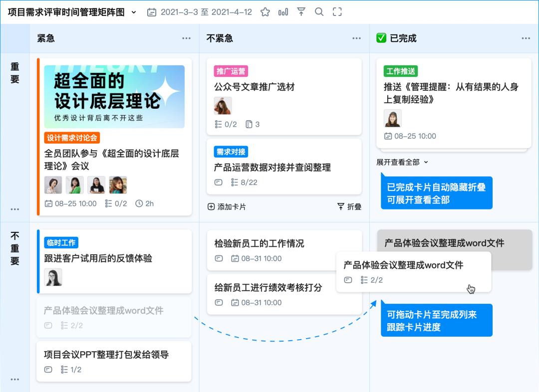The width and height of the screenshot is (539, 392).
Task: Open the statistics chart icon in the toolbar
Action: 283,11
